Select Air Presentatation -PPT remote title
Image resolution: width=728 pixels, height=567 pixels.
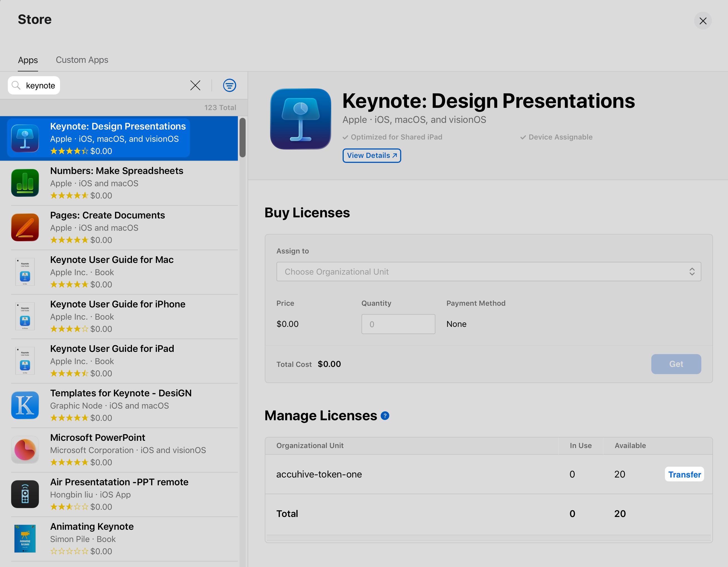119,482
